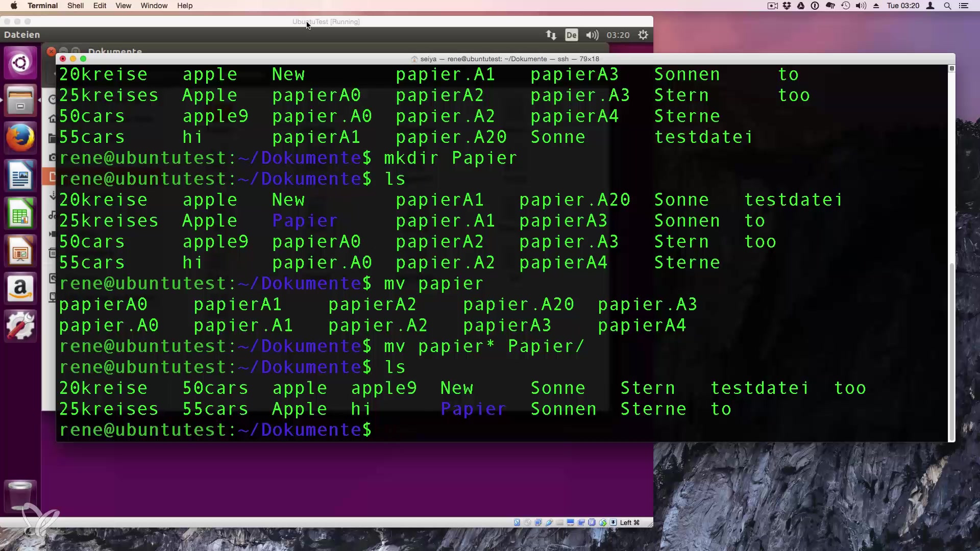Open macOS Spotlight search
Image resolution: width=980 pixels, height=551 pixels.
coord(947,6)
